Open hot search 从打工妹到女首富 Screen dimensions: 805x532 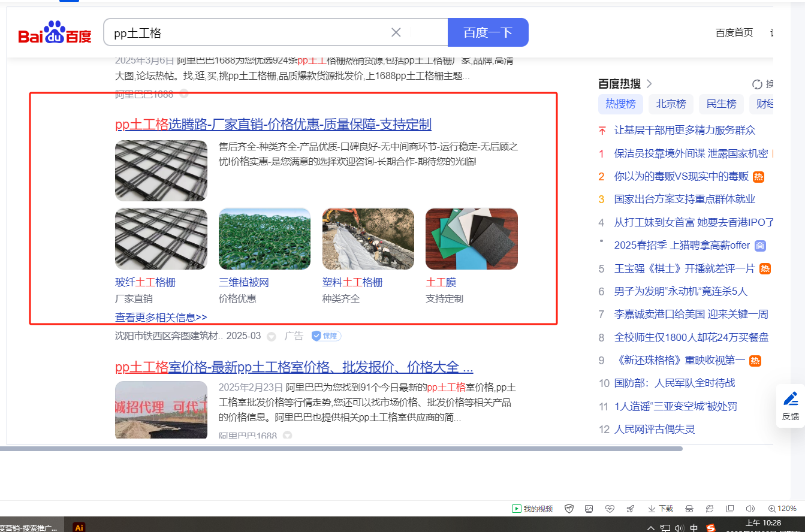coord(694,223)
